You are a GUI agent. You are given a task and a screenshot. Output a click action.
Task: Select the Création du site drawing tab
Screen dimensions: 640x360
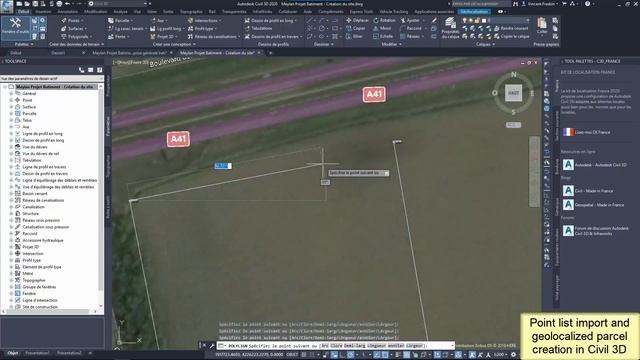[217, 53]
